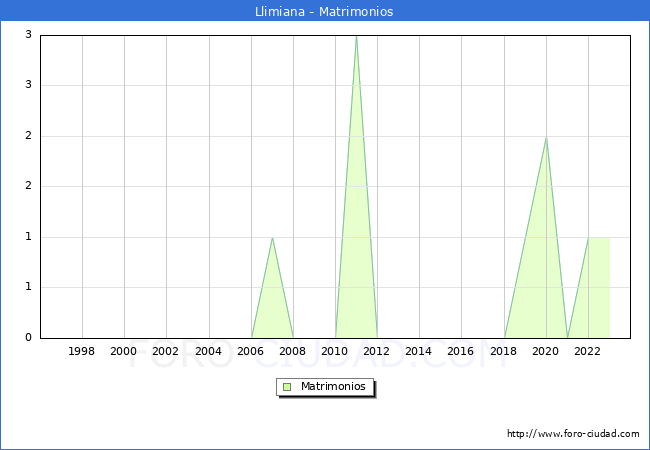This screenshot has width=650, height=450.
Task: Click the 2020 peak data point
Action: click(x=546, y=137)
